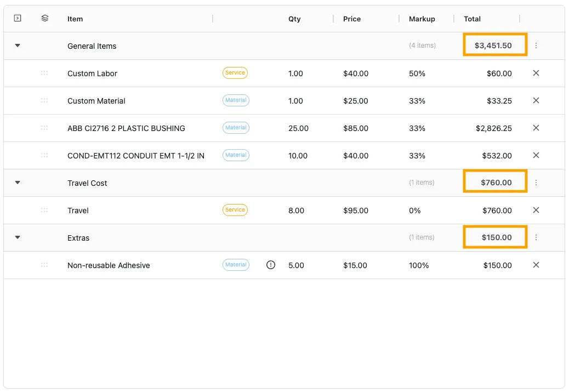Screen dimensions: 569x392
Task: Click the Service badge on Custom Labor
Action: pos(235,72)
